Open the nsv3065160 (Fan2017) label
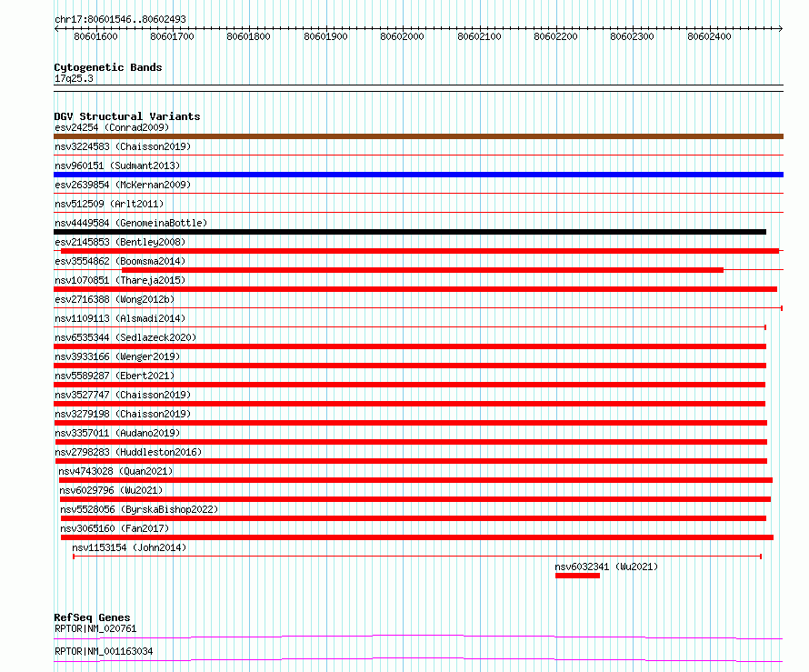The width and height of the screenshot is (809, 672). [x=115, y=528]
